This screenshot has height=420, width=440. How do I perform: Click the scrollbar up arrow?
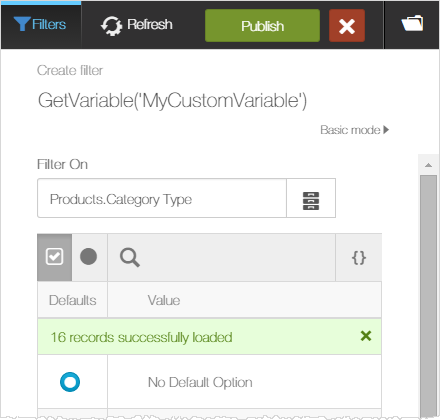(x=428, y=165)
